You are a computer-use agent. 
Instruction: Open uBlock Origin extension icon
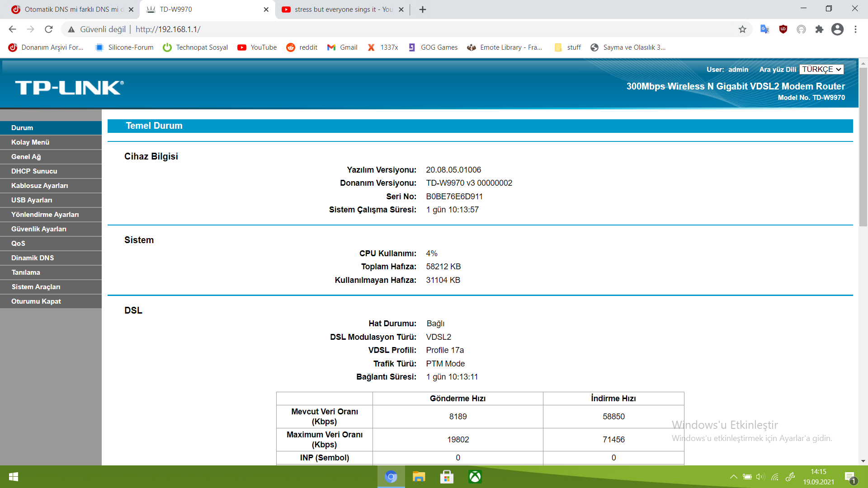(783, 29)
